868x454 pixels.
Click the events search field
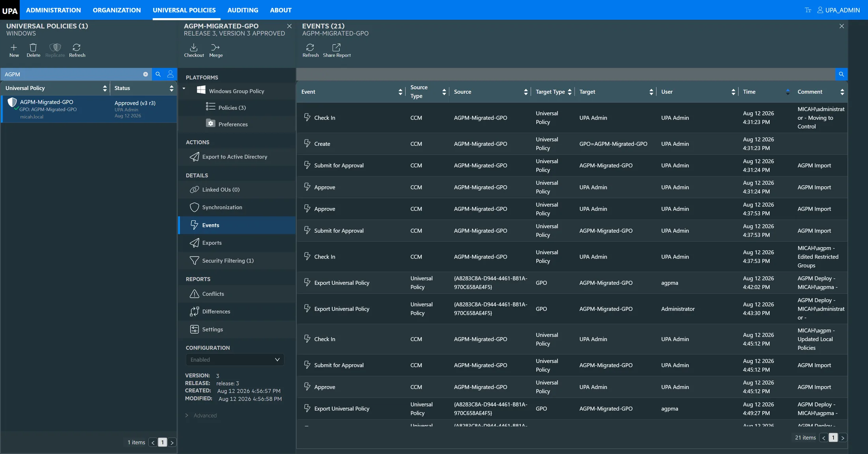click(566, 74)
